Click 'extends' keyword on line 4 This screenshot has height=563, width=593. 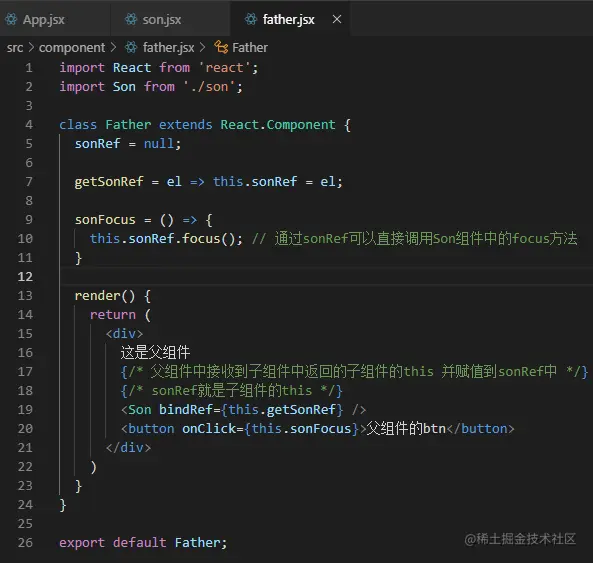tap(185, 125)
